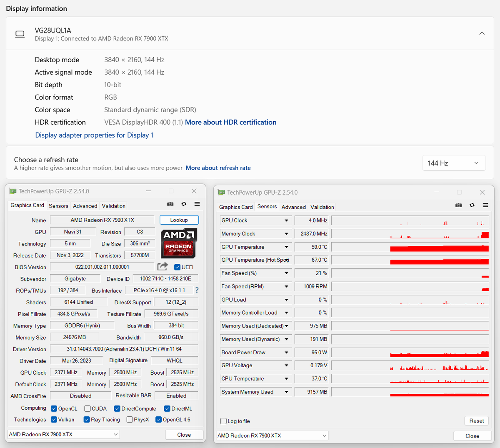Image resolution: width=500 pixels, height=448 pixels.
Task: Toggle the OpenGL 4.6 checkbox
Action: click(x=158, y=419)
